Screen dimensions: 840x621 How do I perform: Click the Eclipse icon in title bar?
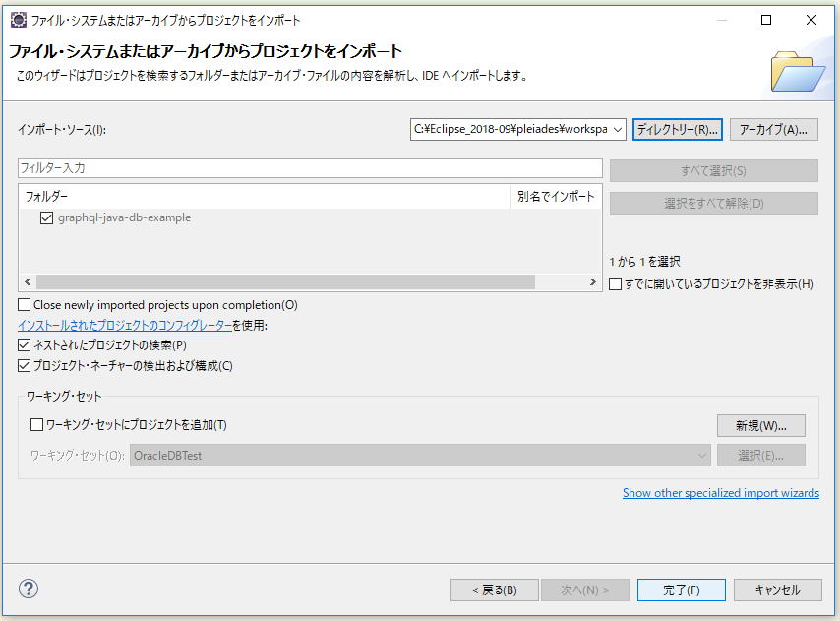19,21
